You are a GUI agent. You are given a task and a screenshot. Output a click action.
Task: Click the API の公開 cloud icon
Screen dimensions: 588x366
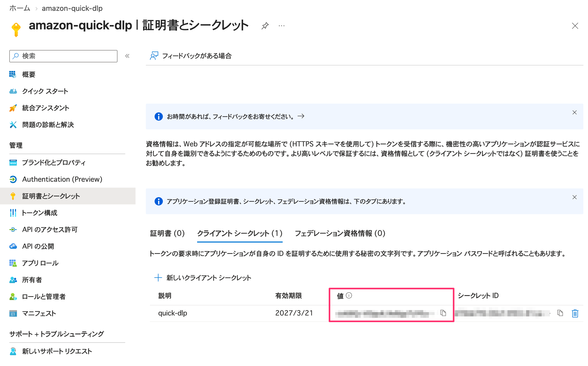point(13,246)
